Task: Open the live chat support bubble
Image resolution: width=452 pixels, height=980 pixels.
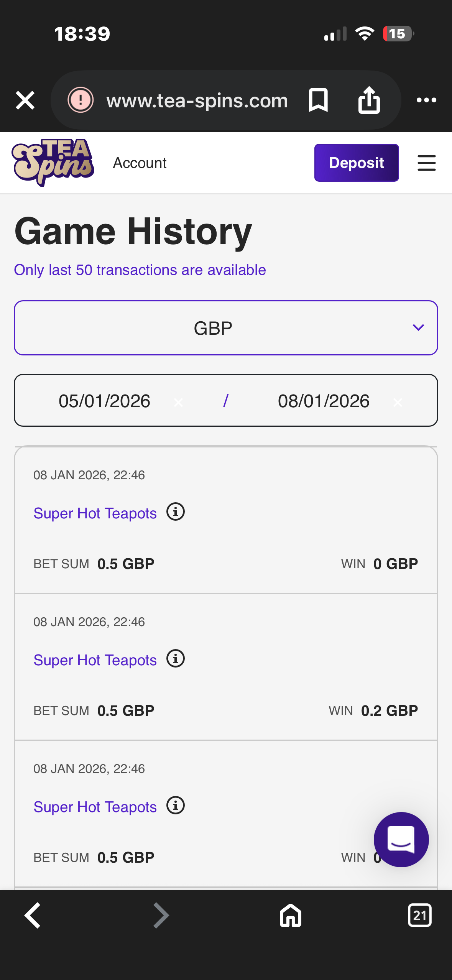Action: click(401, 839)
